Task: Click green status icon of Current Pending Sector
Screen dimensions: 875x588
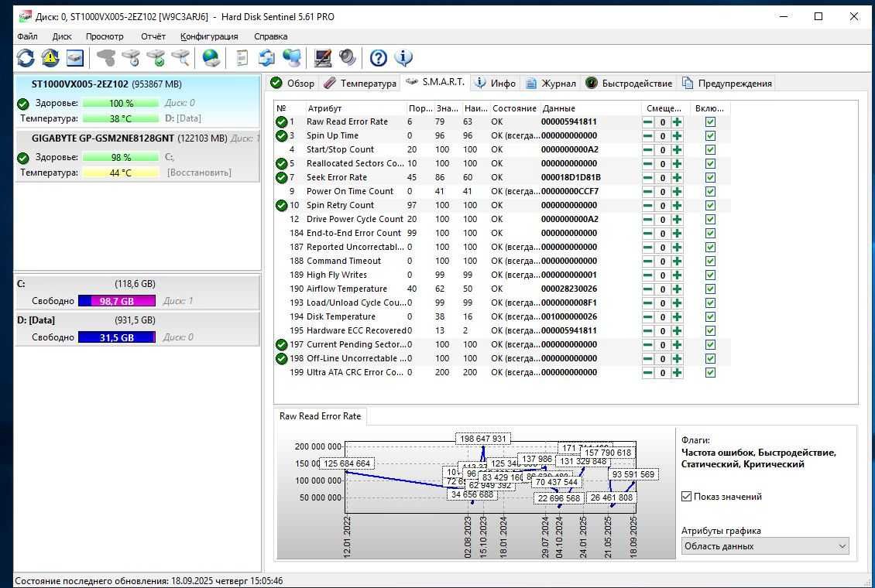Action: pos(282,345)
